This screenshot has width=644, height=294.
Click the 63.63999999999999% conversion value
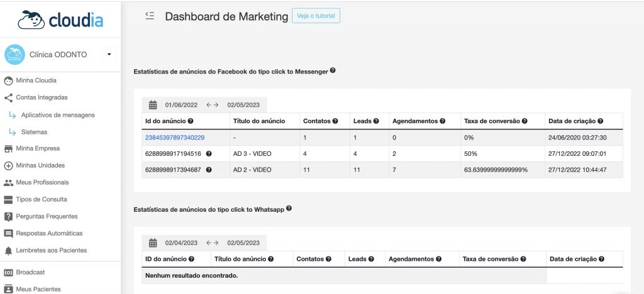496,170
